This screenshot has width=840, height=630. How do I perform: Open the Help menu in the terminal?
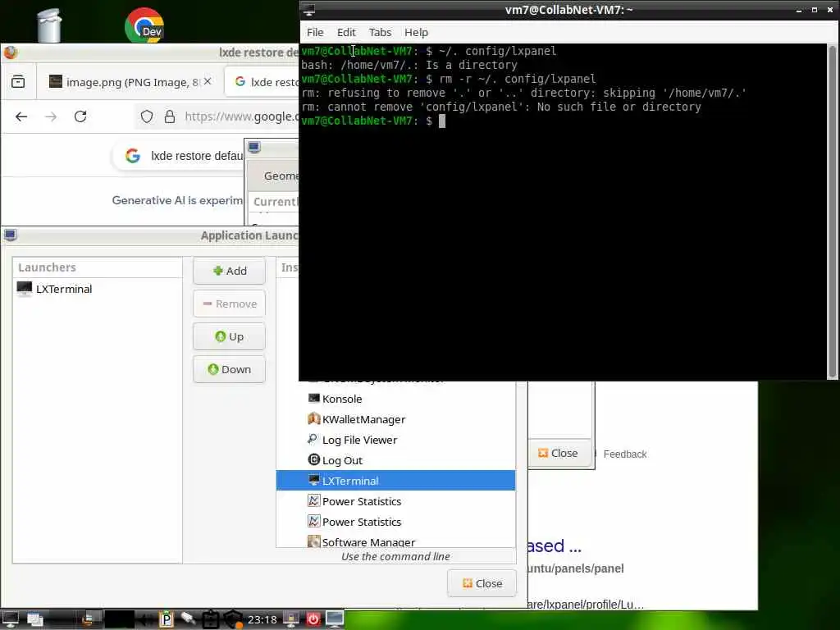pos(416,32)
